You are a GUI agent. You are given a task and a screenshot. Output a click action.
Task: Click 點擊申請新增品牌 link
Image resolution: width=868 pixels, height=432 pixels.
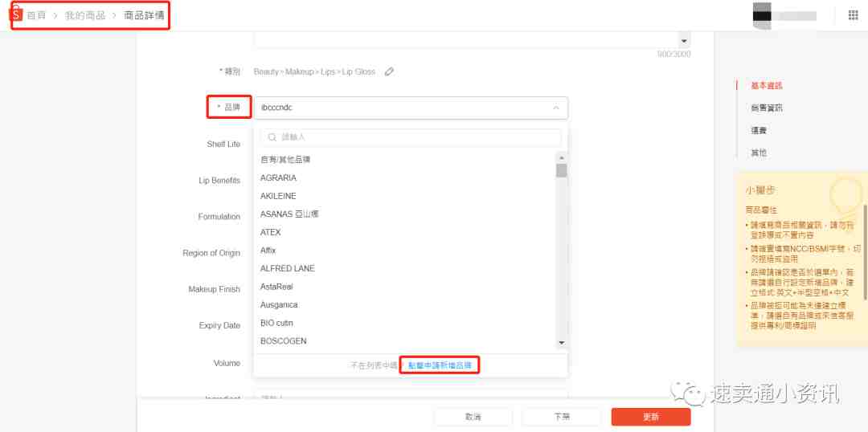point(440,365)
